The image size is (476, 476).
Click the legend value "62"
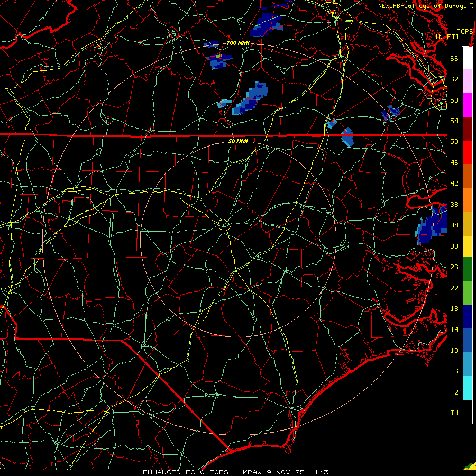454,79
